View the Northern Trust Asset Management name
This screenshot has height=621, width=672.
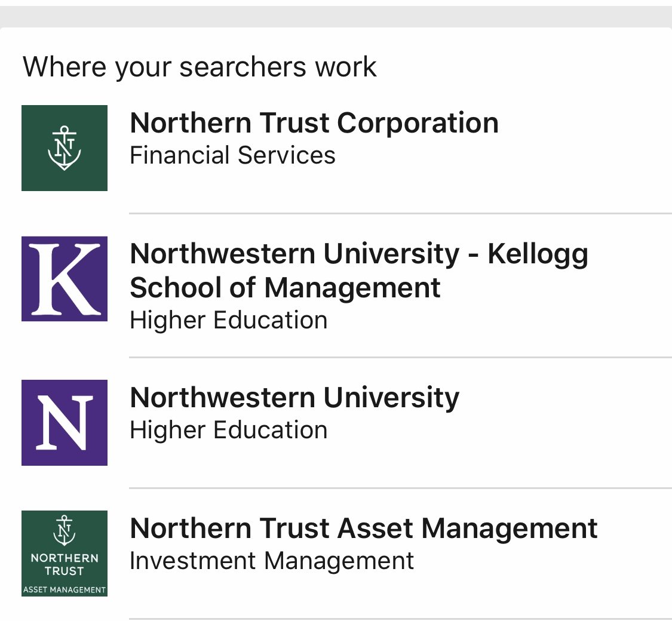coord(363,528)
